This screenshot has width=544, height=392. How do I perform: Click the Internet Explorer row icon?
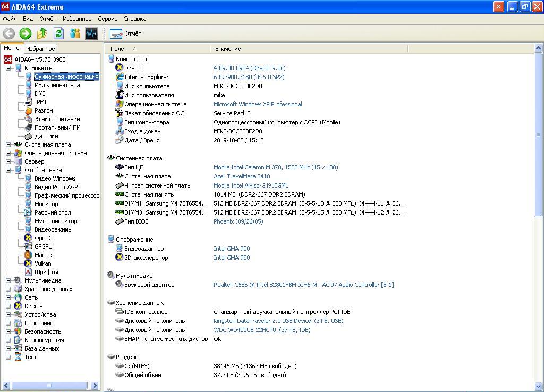pyautogui.click(x=120, y=77)
